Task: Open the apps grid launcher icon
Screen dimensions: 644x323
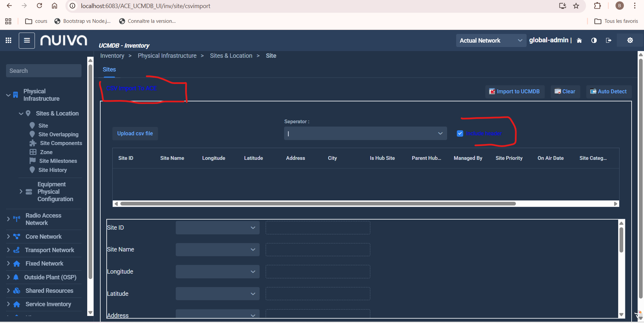Action: 8,41
